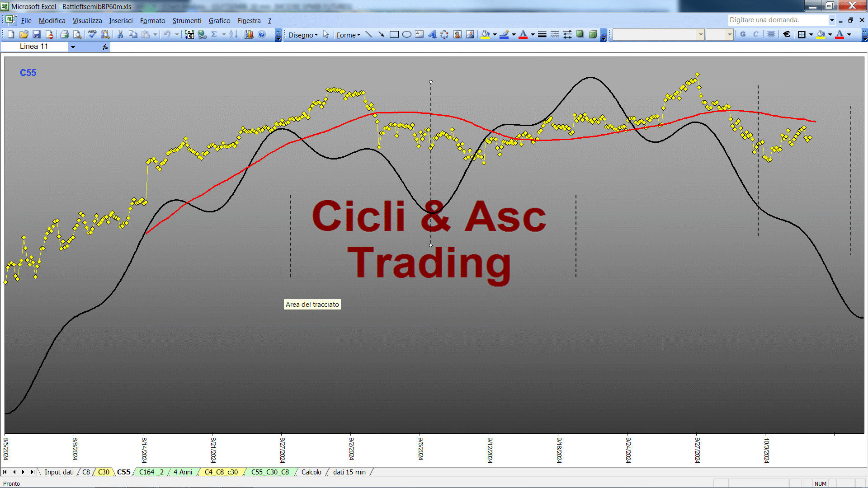Click the New workbook icon
868x488 pixels.
point(11,35)
